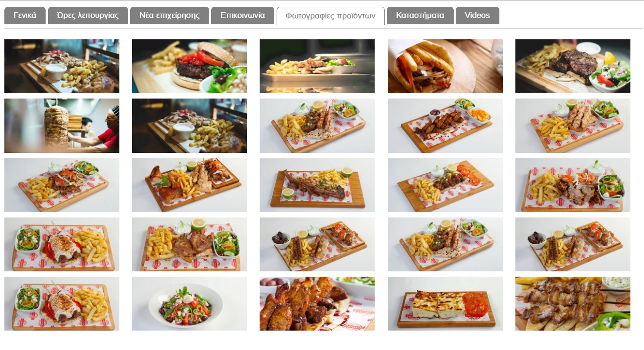The height and width of the screenshot is (350, 644).
Task: Open the grilled cheese with tomato photo
Action: tap(445, 304)
